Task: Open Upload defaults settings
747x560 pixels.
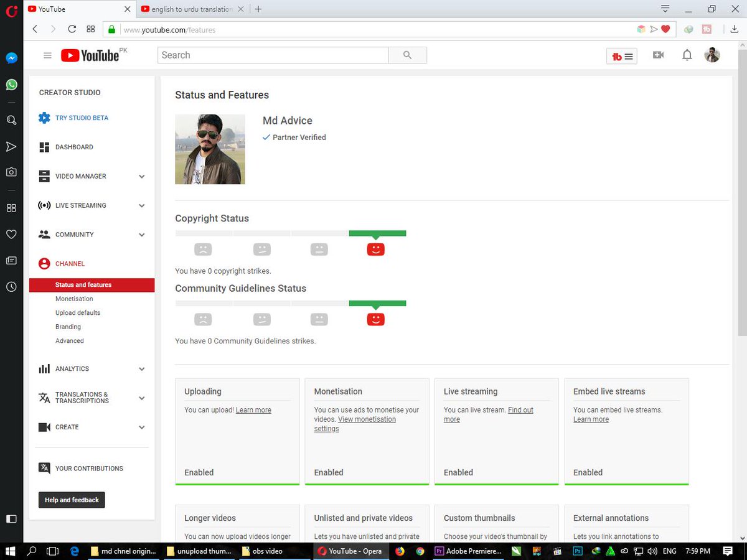Action: click(x=78, y=313)
